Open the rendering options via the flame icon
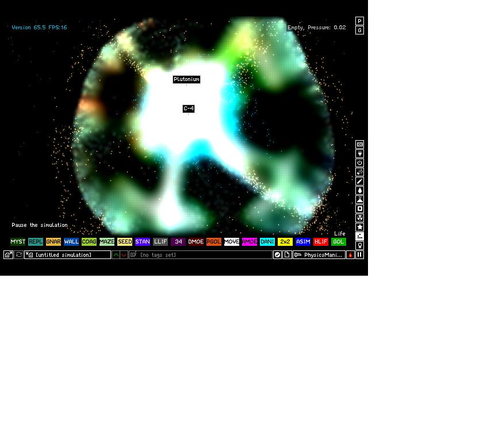 point(350,255)
